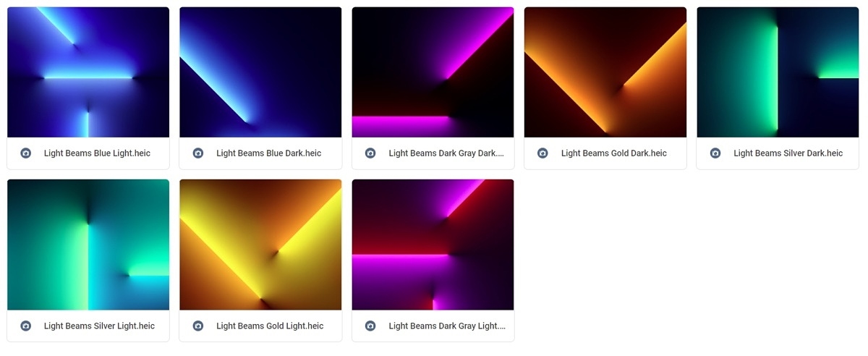
Task: Open the Light Beams Silver Light teal preview
Action: point(88,245)
